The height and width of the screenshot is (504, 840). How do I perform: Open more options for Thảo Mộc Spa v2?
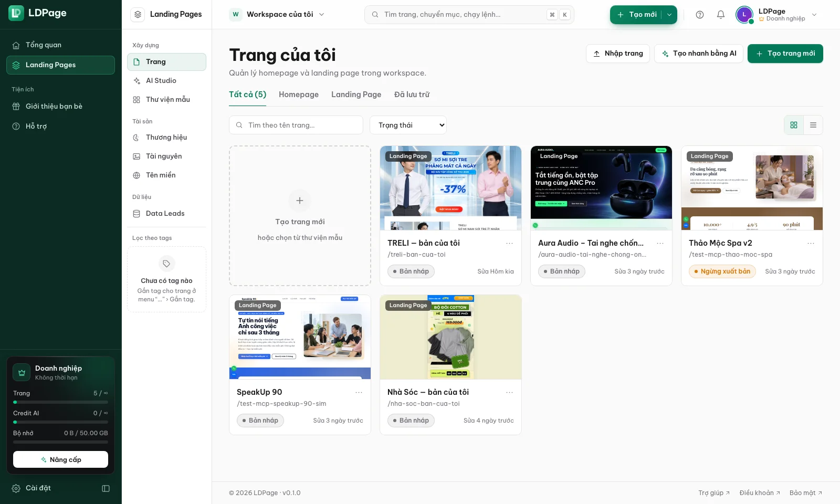point(811,243)
